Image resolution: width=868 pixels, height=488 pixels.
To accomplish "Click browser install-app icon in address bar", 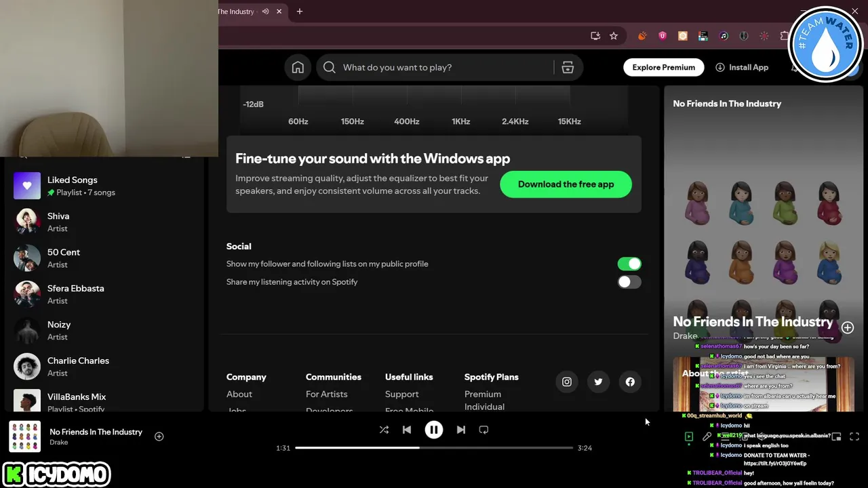I will click(595, 36).
